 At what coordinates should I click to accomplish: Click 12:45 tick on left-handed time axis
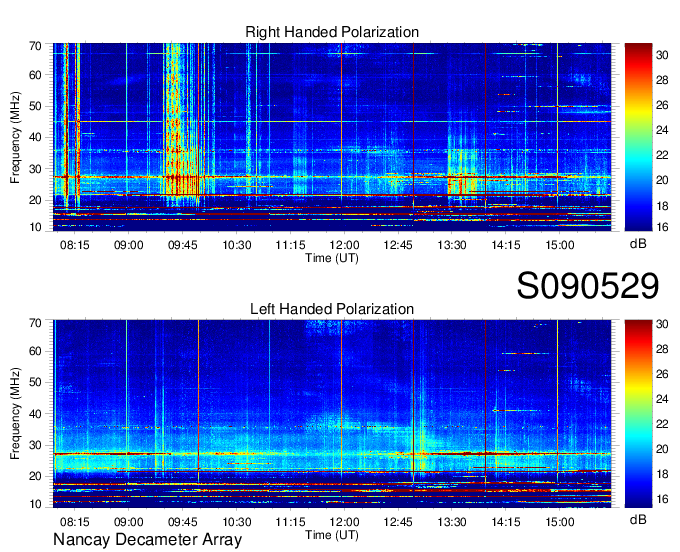pos(398,521)
